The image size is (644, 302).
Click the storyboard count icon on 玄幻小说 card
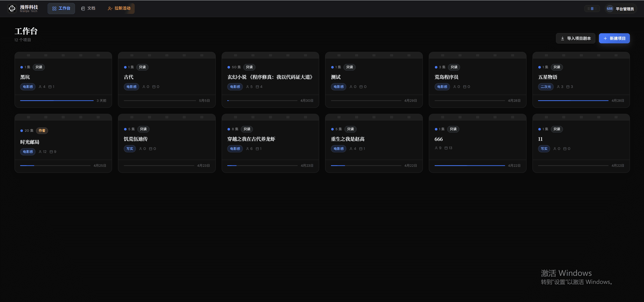[257, 87]
